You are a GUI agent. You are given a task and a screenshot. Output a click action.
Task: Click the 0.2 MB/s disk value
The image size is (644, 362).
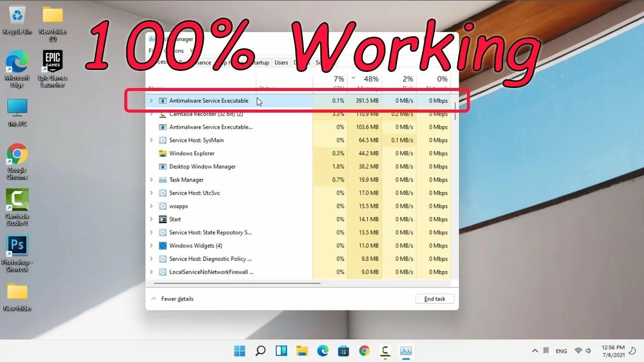point(402,114)
